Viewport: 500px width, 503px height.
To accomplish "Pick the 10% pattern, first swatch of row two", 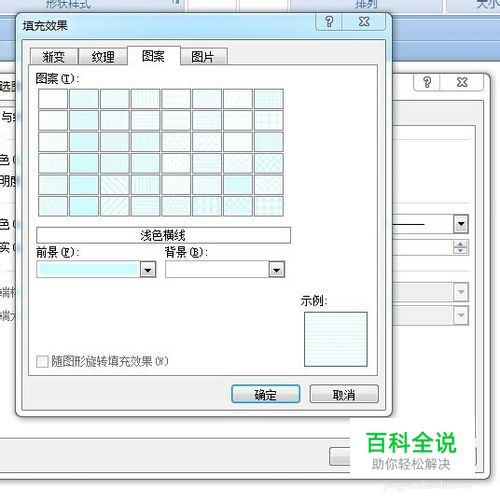I will (53, 120).
